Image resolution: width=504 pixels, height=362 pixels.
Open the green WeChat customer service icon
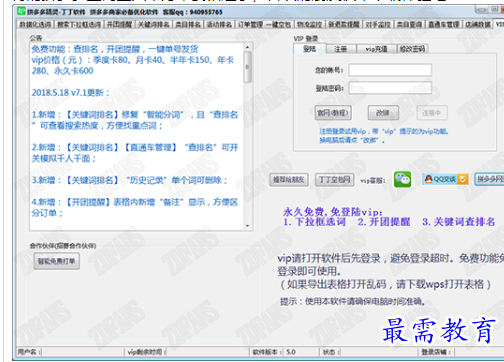point(402,179)
